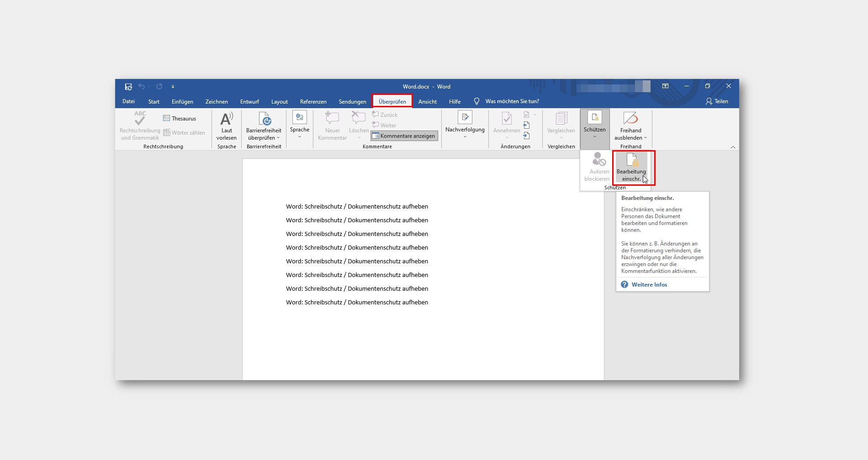868x460 pixels.
Task: Switch to the Einfügen tab
Action: (182, 101)
